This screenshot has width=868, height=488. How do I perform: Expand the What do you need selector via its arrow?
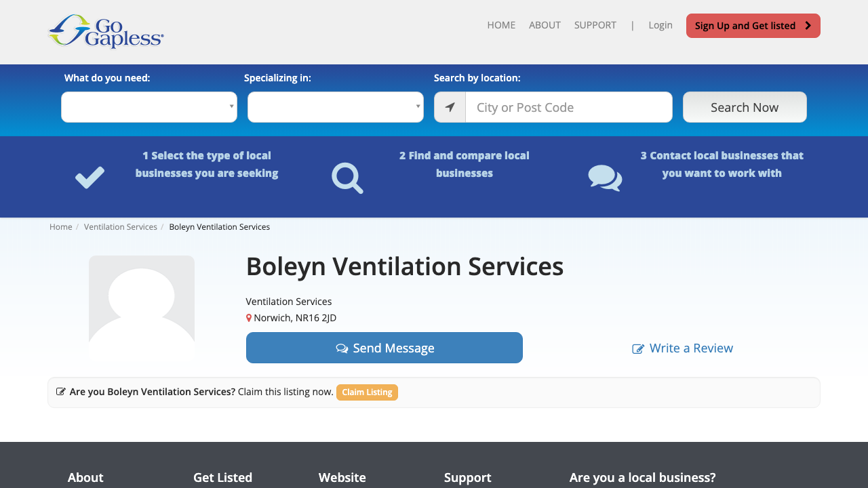(x=231, y=106)
